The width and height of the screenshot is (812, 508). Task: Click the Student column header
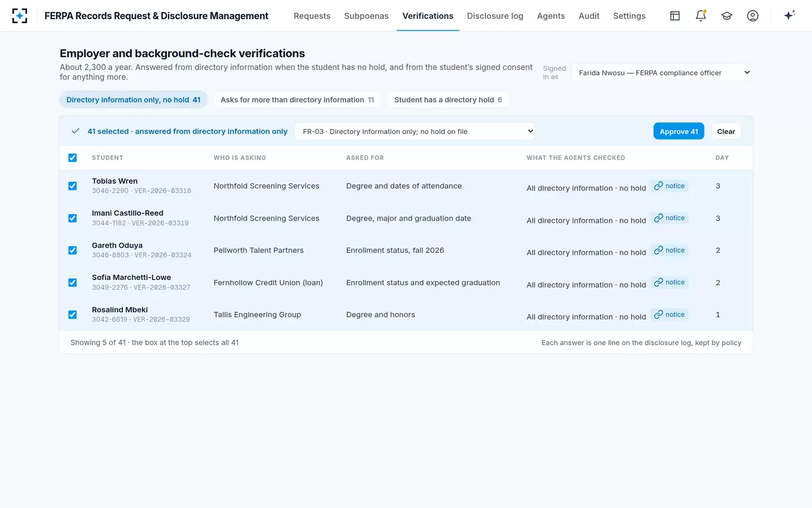coord(107,158)
